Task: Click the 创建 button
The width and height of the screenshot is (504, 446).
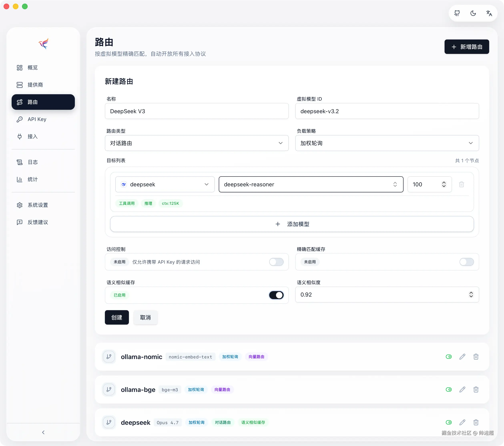Action: tap(117, 317)
